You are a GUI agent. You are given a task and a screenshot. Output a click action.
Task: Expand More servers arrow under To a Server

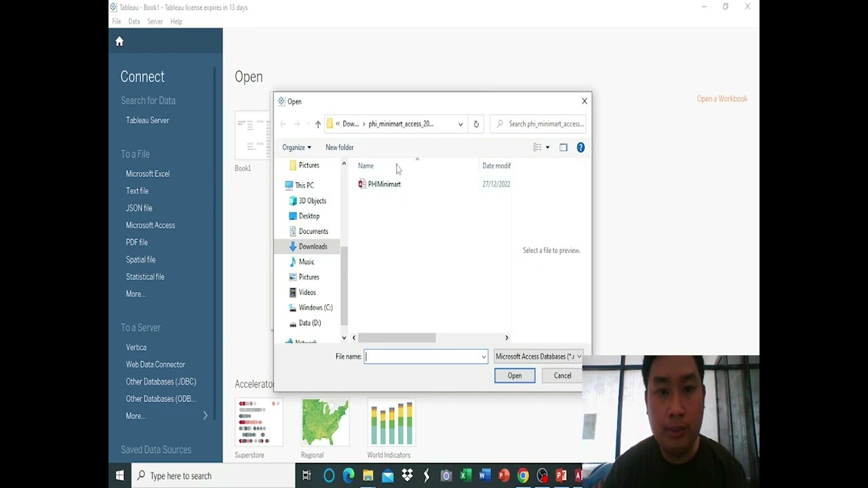pos(205,415)
